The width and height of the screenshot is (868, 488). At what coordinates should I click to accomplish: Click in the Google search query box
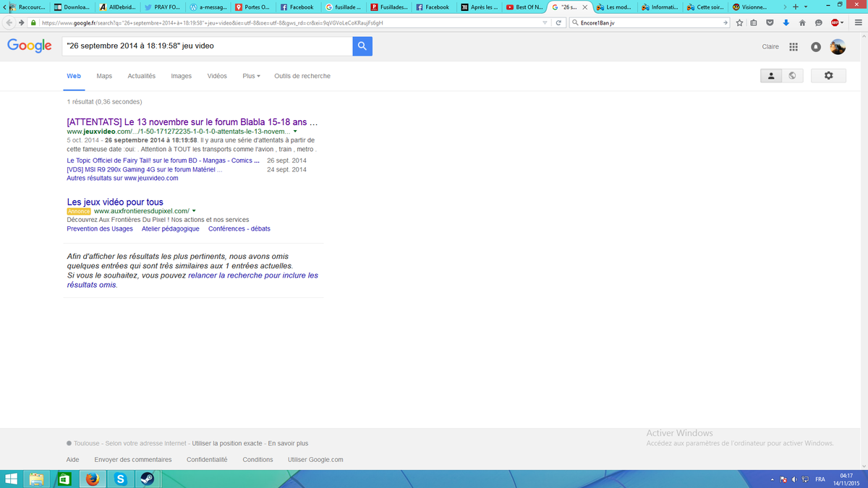click(x=206, y=46)
